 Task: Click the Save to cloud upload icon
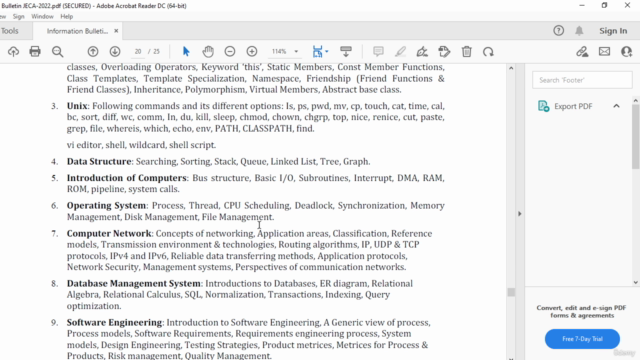click(x=13, y=51)
